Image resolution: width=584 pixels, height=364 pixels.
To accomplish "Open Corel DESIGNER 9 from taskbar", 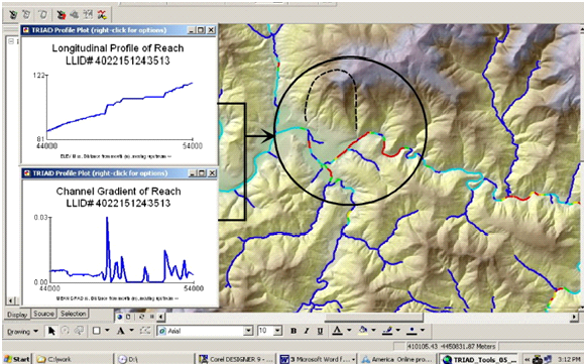I will pos(235,359).
